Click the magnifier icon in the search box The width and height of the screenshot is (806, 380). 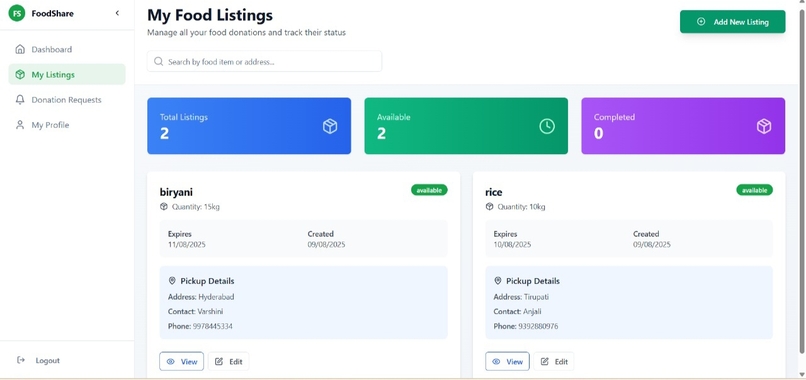[x=158, y=62]
